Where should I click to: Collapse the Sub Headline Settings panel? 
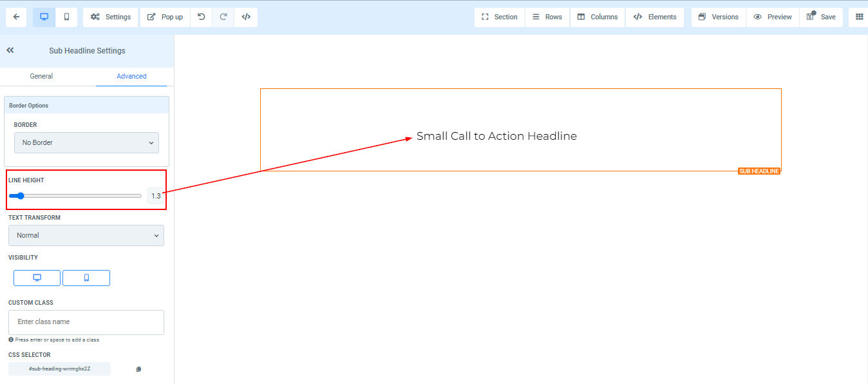point(10,50)
